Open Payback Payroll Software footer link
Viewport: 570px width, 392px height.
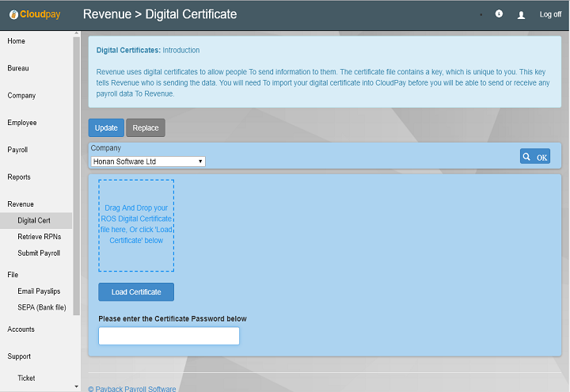click(x=132, y=389)
